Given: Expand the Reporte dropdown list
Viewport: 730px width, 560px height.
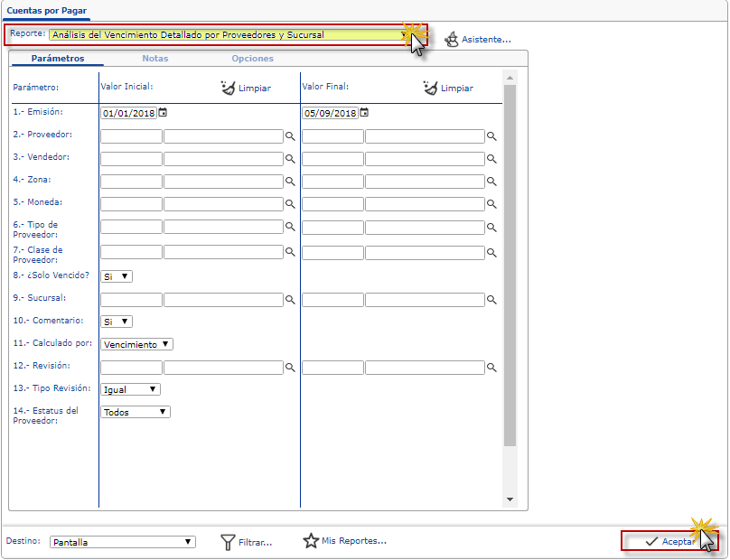Looking at the screenshot, I should pos(404,35).
